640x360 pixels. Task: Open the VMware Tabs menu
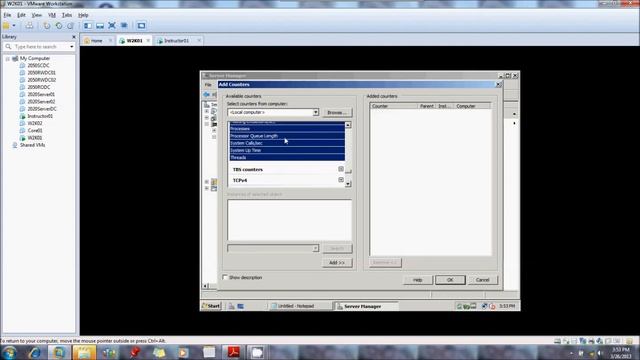[67, 15]
